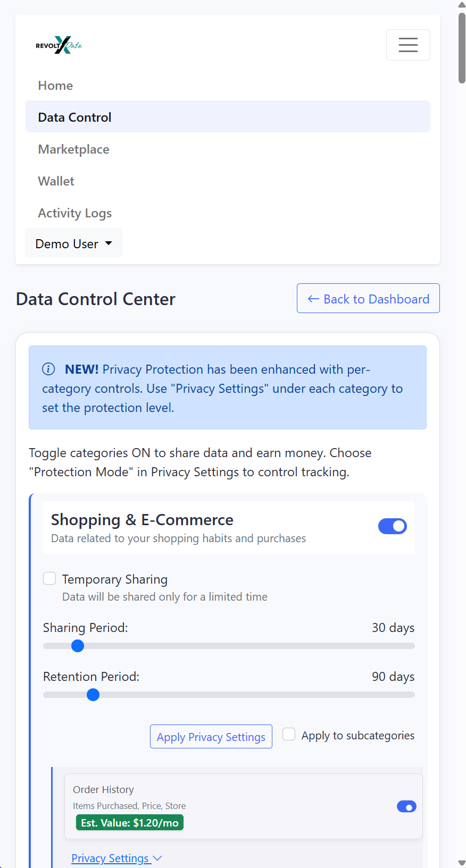Toggle Shopping & E-Commerce sharing off
The image size is (466, 868).
pos(392,526)
